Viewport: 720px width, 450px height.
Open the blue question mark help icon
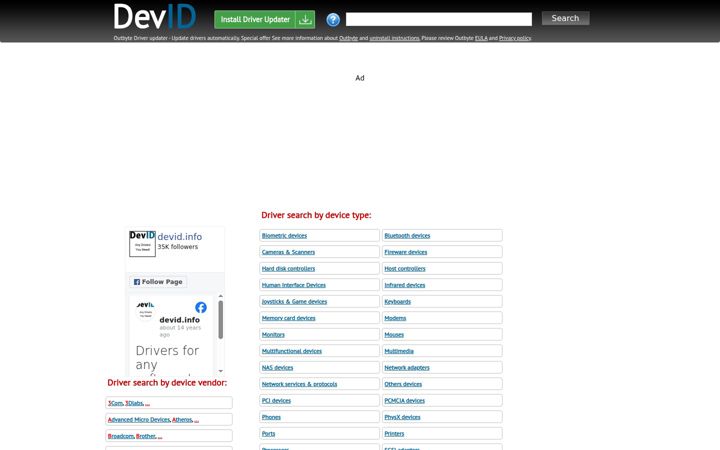tap(333, 20)
